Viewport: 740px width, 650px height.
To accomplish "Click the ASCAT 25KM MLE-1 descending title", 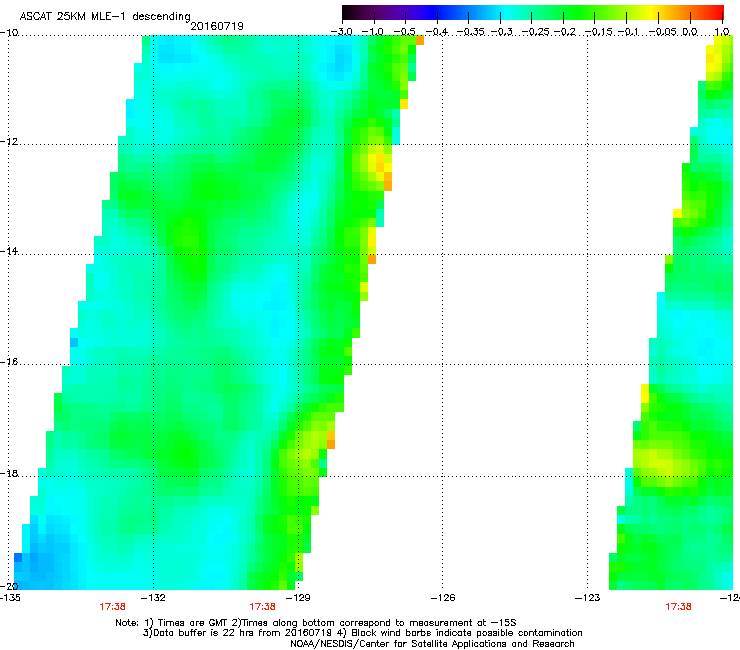I will click(105, 16).
